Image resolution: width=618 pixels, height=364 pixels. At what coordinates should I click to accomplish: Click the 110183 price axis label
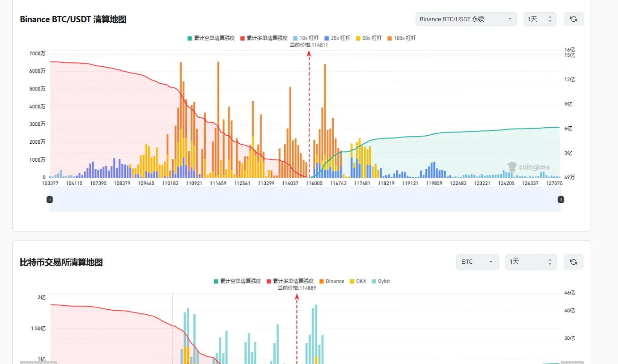coord(170,183)
